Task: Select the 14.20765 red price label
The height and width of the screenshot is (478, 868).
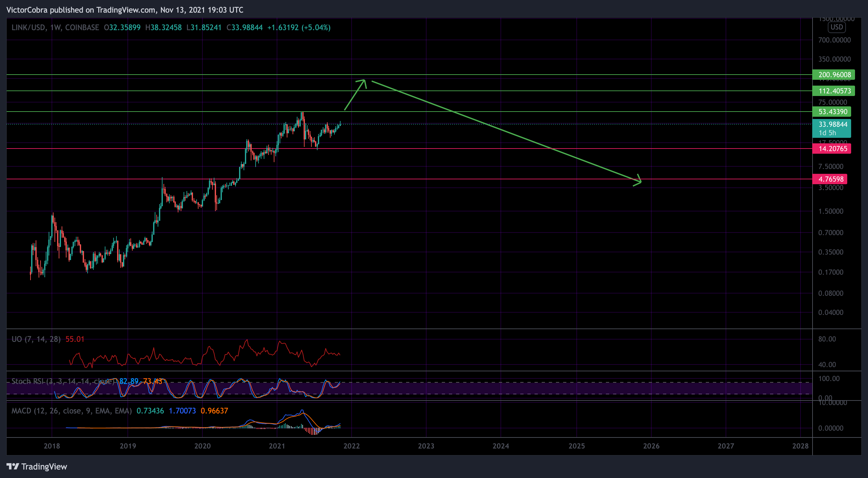Action: [x=832, y=149]
